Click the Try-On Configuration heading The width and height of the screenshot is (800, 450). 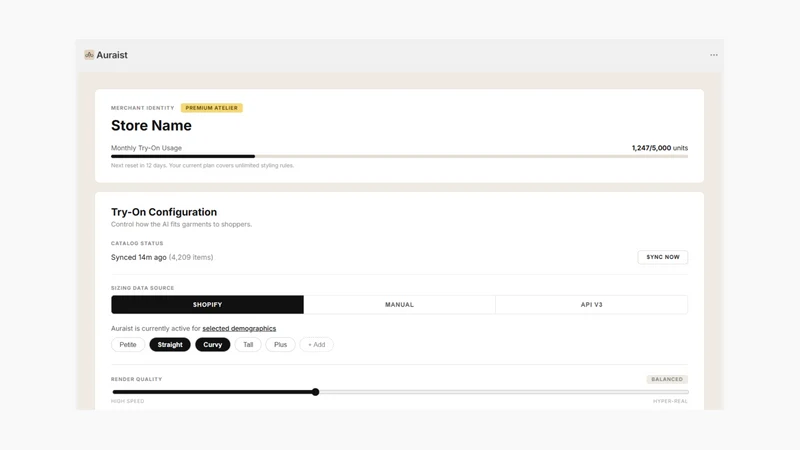point(164,212)
